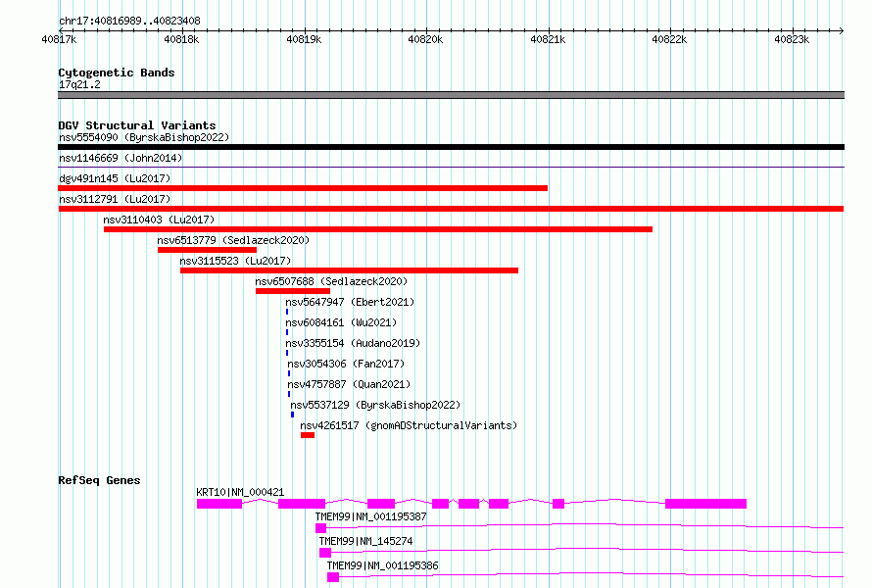
Task: Select the red dgv491n145 variant bar
Action: tap(303, 188)
